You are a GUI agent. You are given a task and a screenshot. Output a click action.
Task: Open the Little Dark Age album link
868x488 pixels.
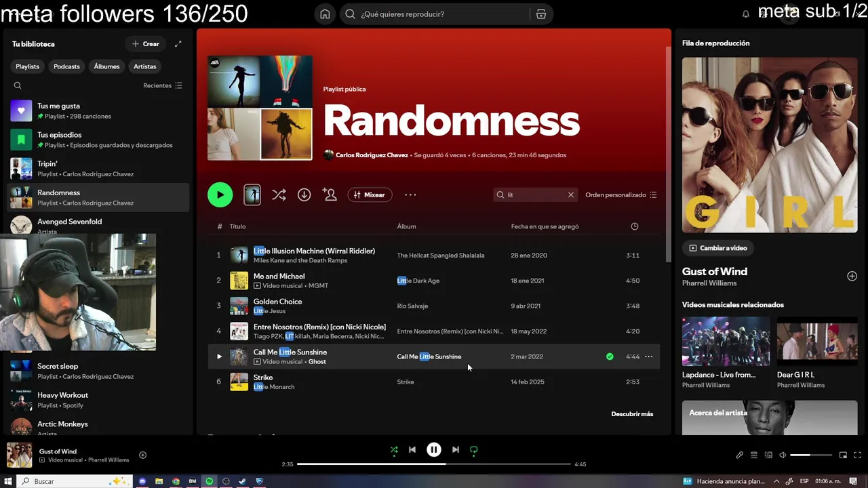(418, 281)
